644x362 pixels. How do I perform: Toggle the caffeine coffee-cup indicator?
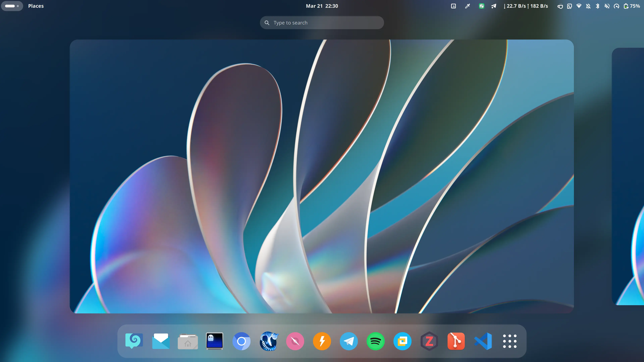[560, 6]
